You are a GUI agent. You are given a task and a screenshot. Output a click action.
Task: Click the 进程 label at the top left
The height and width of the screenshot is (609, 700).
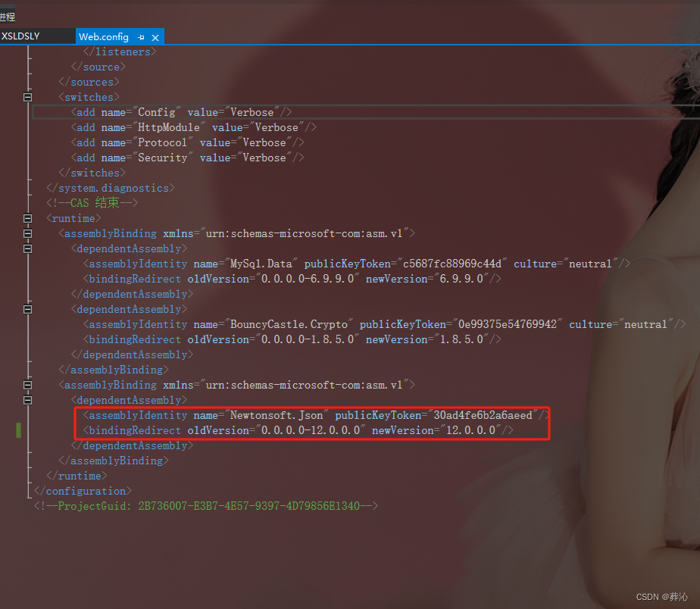[8, 15]
